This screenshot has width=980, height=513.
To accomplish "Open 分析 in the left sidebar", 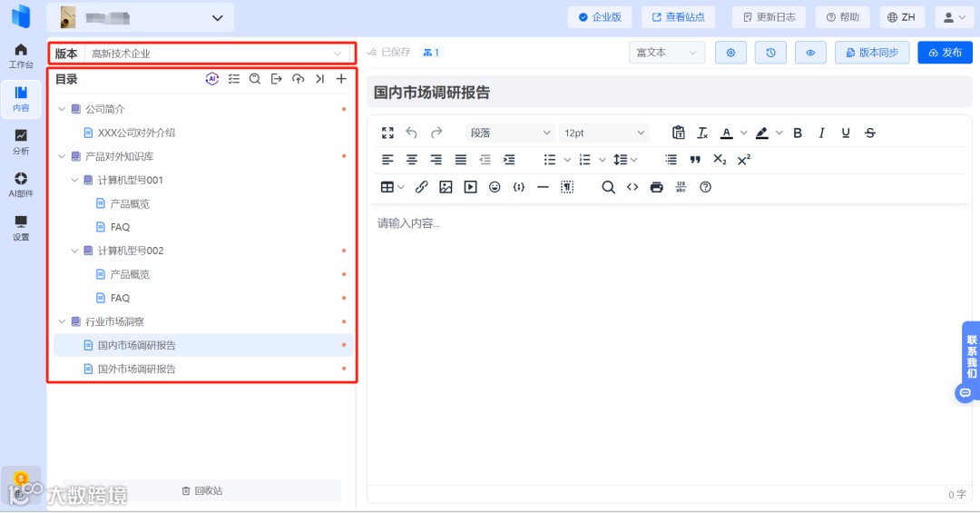I will point(21,142).
